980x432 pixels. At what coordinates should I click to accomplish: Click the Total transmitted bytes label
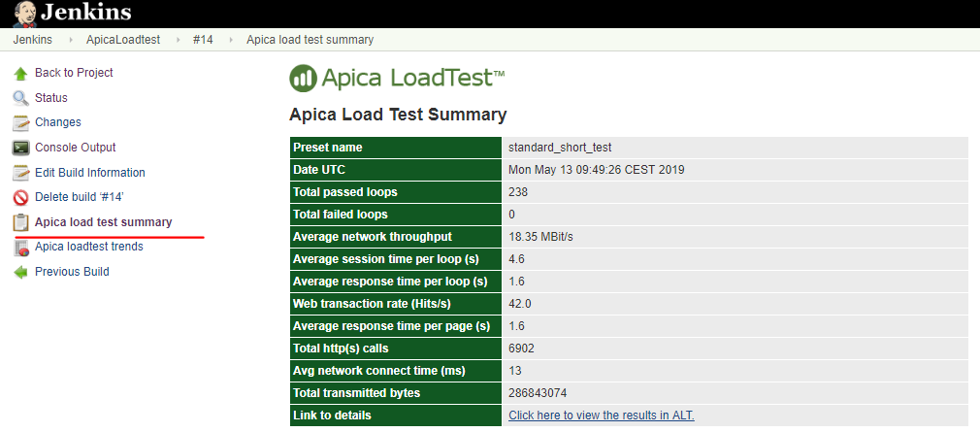point(357,393)
